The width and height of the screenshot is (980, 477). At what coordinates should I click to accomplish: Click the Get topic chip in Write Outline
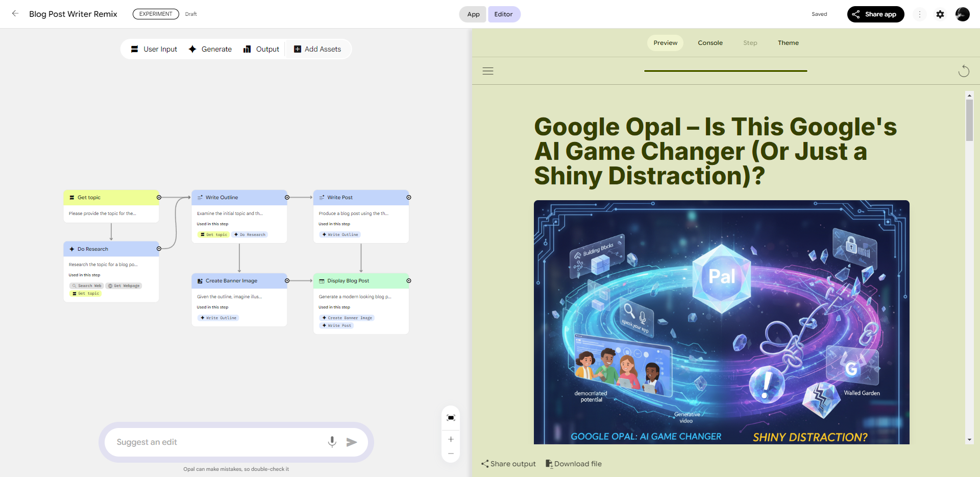pyautogui.click(x=214, y=234)
